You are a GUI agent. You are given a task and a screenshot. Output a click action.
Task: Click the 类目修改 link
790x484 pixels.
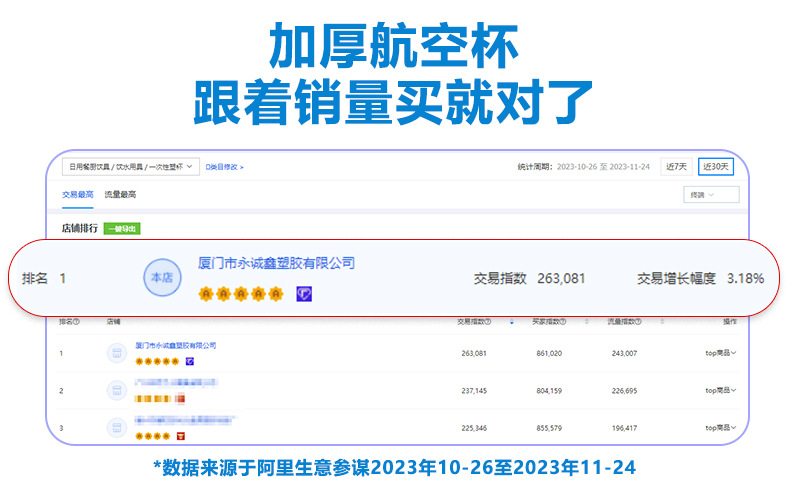click(224, 167)
